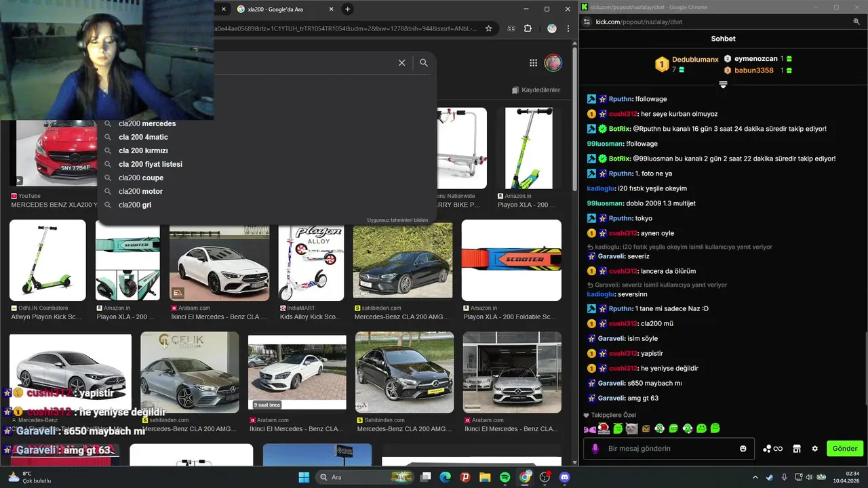Image resolution: width=868 pixels, height=488 pixels.
Task: Open Task View on the taskbar
Action: (x=426, y=477)
